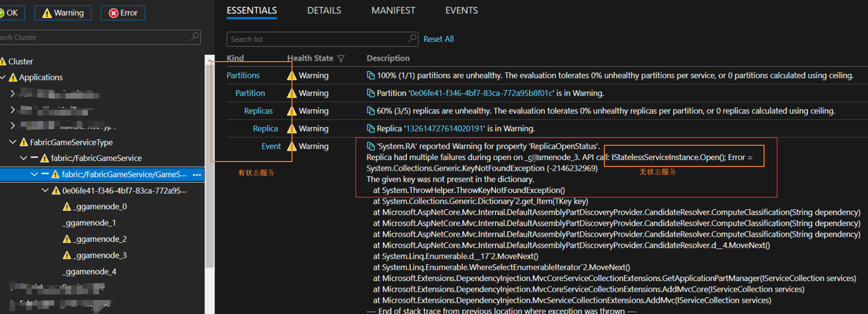Open partition 0e06fe41 link in description
The width and height of the screenshot is (868, 314).
pos(481,93)
